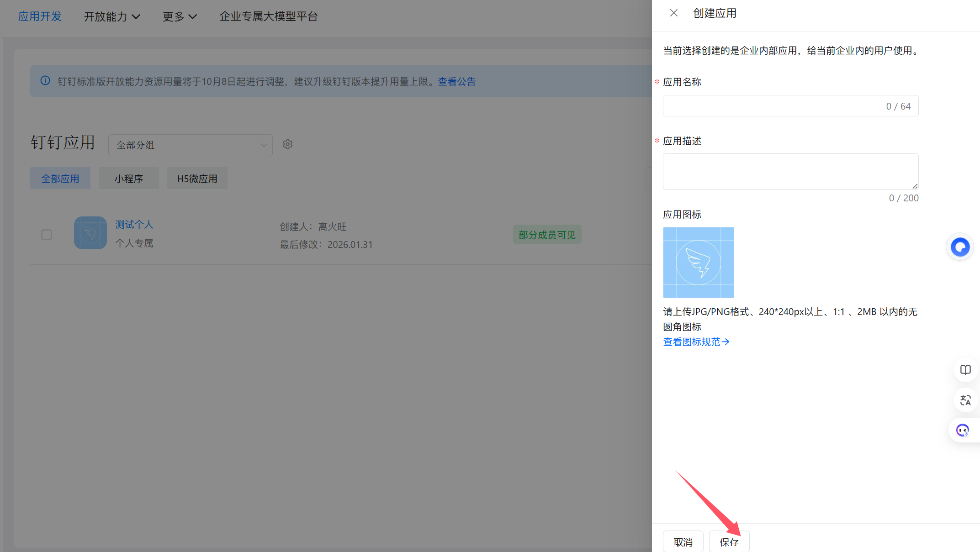This screenshot has height=552, width=980.
Task: Open the 全部分组 dropdown
Action: [x=190, y=145]
